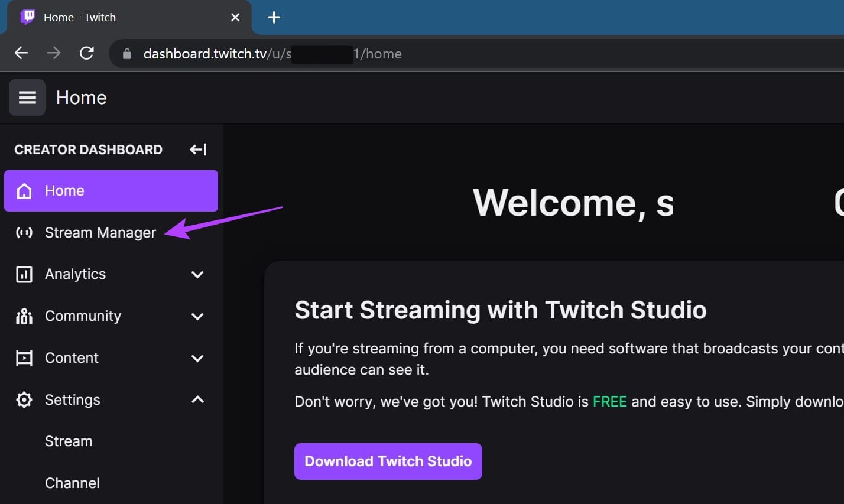Click the Welcome heading
Image resolution: width=844 pixels, height=504 pixels.
point(573,203)
